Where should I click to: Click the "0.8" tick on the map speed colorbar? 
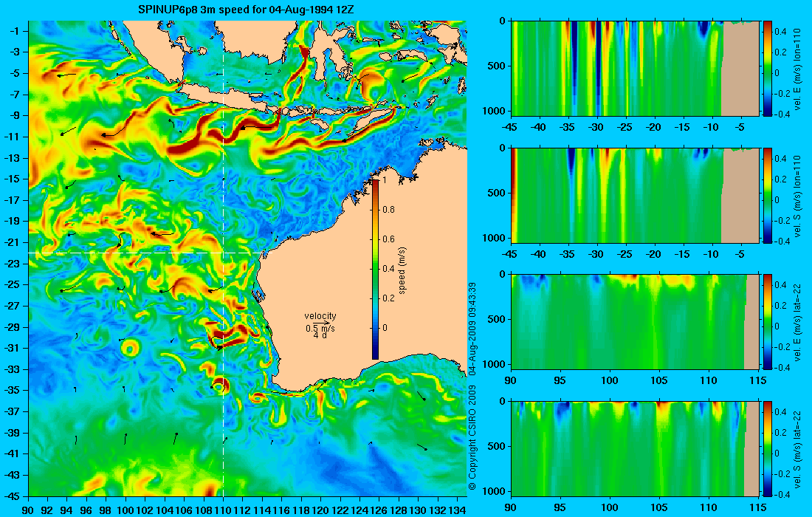pyautogui.click(x=388, y=209)
